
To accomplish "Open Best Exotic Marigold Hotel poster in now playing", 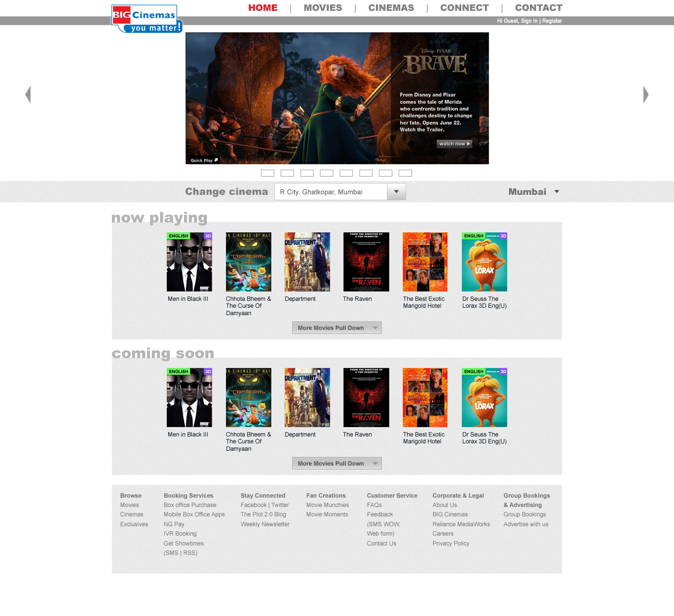I will [x=425, y=262].
